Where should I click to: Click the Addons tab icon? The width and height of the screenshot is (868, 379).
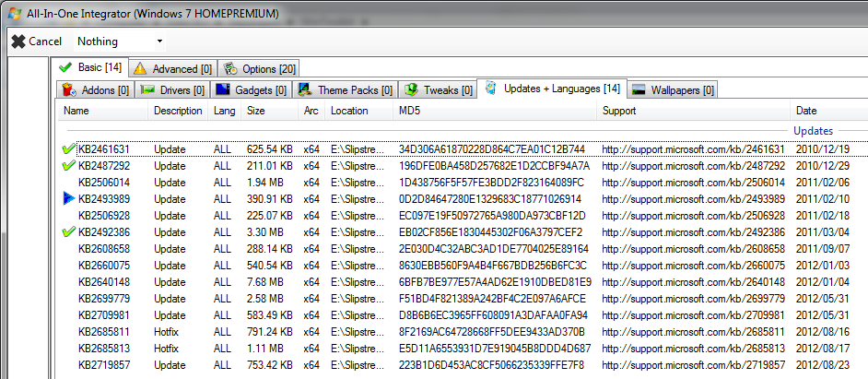(x=68, y=89)
